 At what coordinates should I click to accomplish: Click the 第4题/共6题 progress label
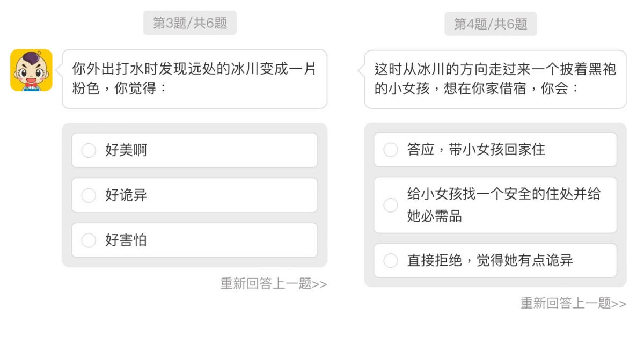pyautogui.click(x=491, y=24)
